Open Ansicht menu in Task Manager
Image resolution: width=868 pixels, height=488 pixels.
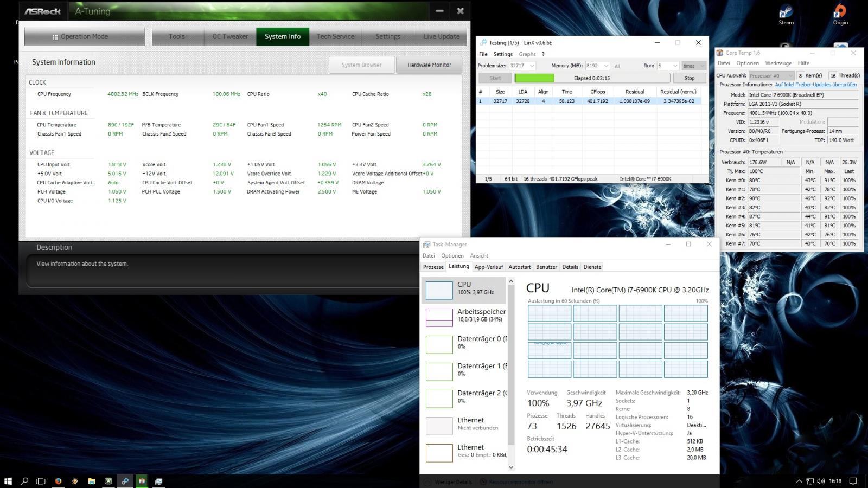coord(479,255)
